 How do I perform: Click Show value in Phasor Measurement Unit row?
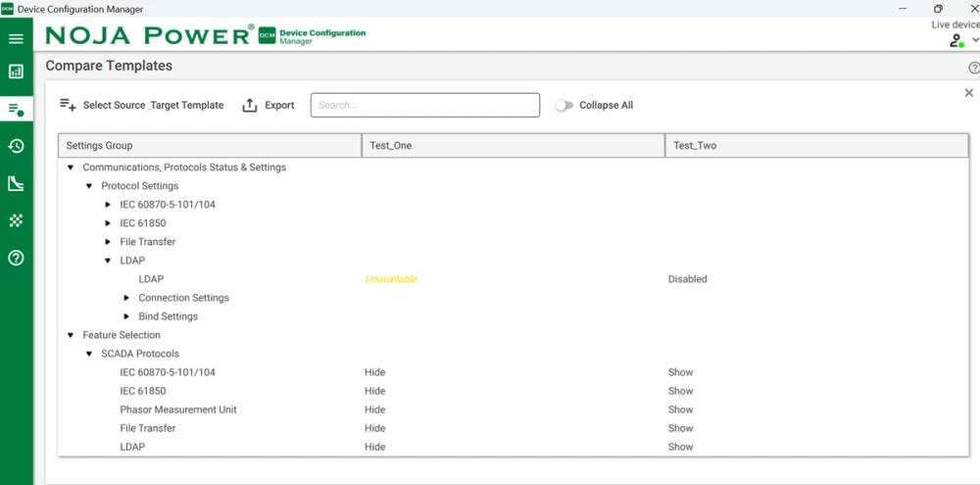pyautogui.click(x=681, y=410)
